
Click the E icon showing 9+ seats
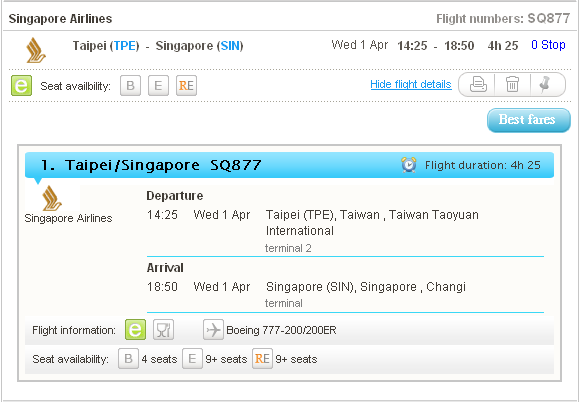tap(192, 359)
